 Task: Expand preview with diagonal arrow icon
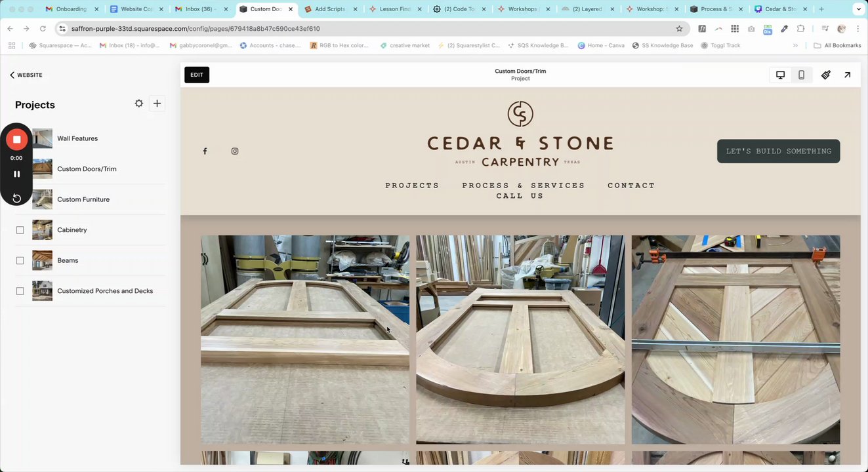pos(847,75)
